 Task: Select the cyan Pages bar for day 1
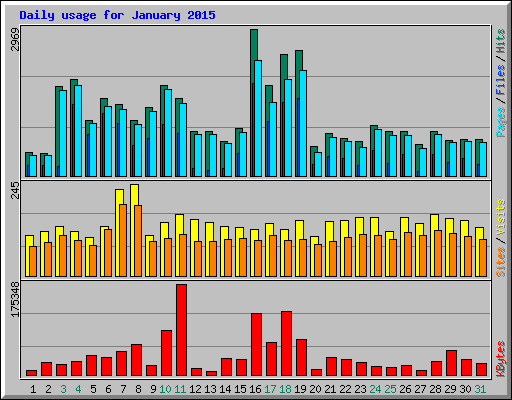tap(33, 166)
